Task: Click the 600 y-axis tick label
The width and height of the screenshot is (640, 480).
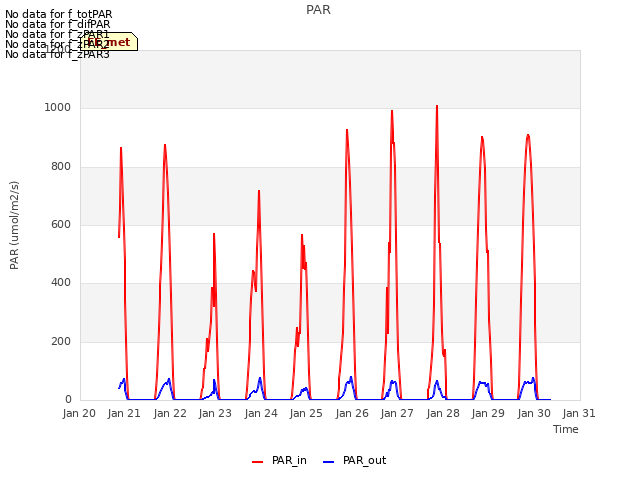Action: click(61, 225)
